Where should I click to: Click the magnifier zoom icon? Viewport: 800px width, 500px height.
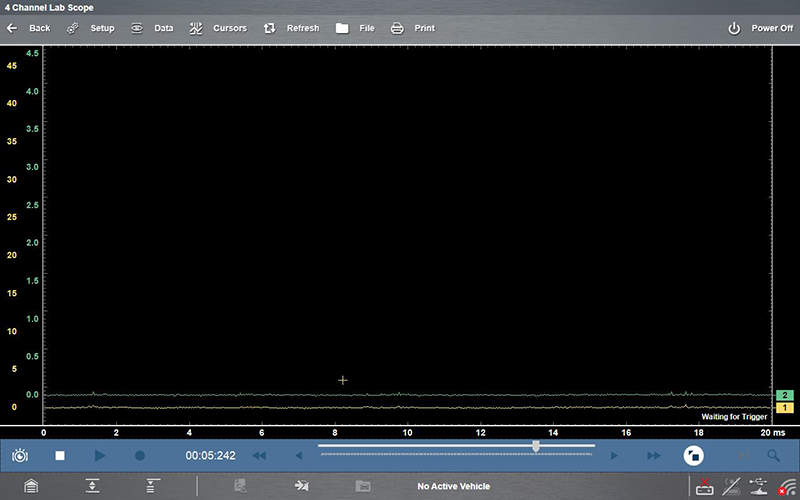[x=773, y=455]
